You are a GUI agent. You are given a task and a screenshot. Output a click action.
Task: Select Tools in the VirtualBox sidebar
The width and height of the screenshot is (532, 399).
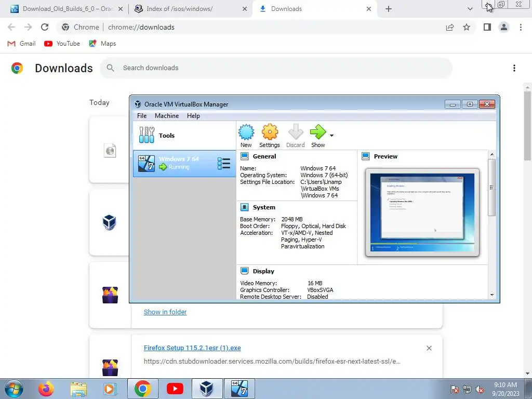(184, 136)
